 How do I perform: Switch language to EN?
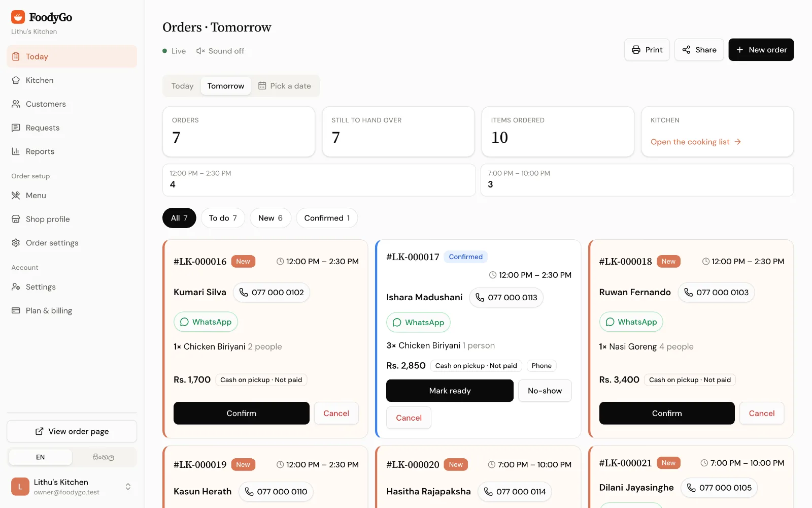pos(41,457)
